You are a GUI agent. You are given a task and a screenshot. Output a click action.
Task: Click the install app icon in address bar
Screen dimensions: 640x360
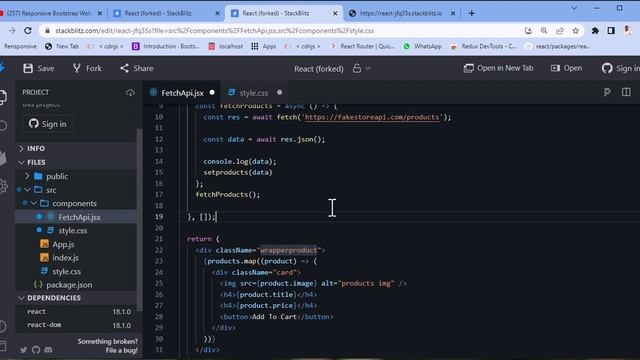pos(528,31)
